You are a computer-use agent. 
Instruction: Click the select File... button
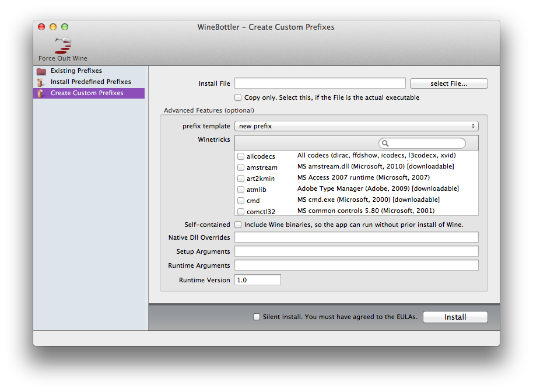coord(448,83)
